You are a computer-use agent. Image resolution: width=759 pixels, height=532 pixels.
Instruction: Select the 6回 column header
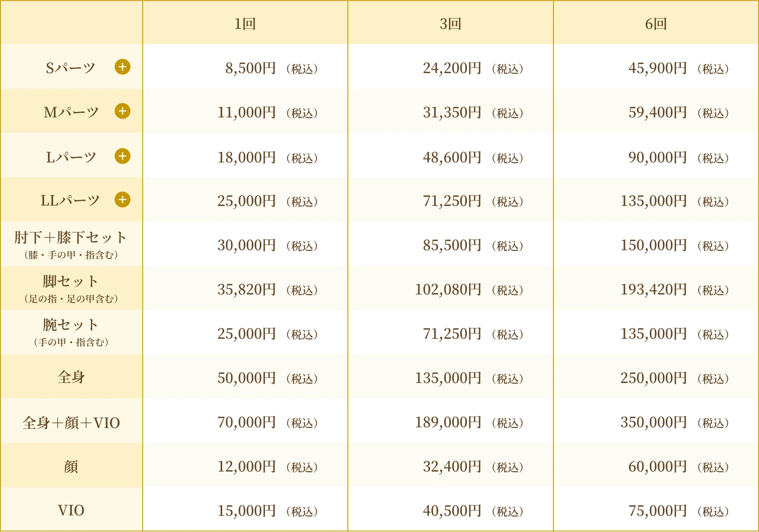click(656, 23)
